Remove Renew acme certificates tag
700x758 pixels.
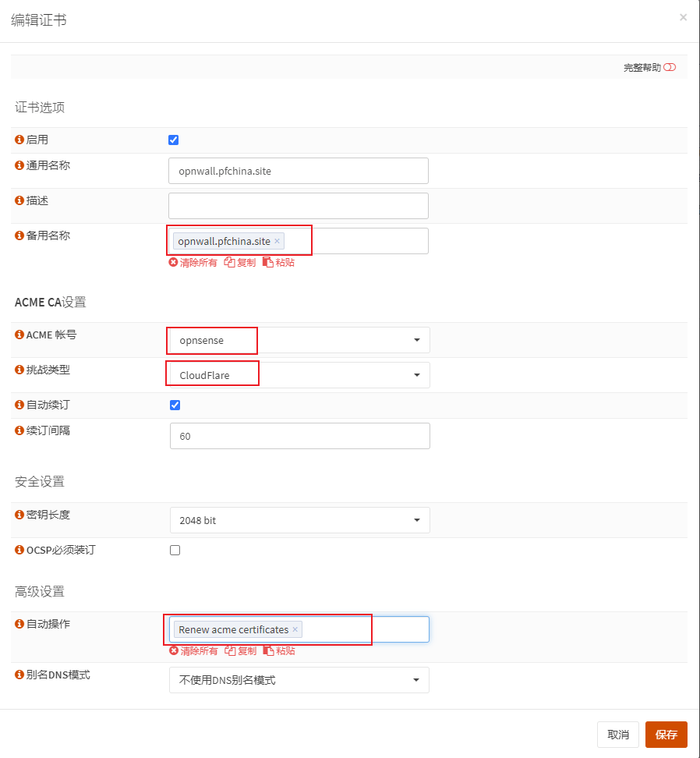(295, 629)
